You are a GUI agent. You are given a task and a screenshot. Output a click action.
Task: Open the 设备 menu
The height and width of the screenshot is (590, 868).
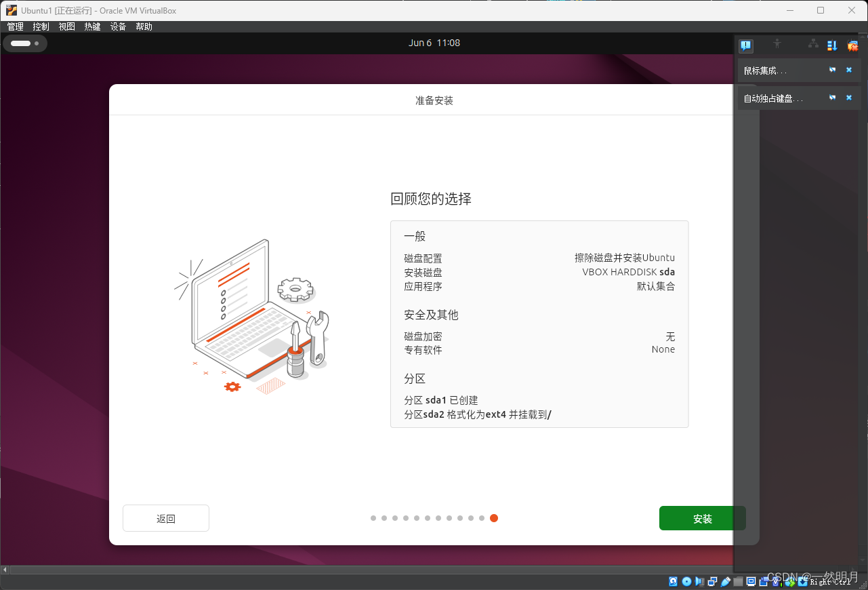tap(118, 26)
